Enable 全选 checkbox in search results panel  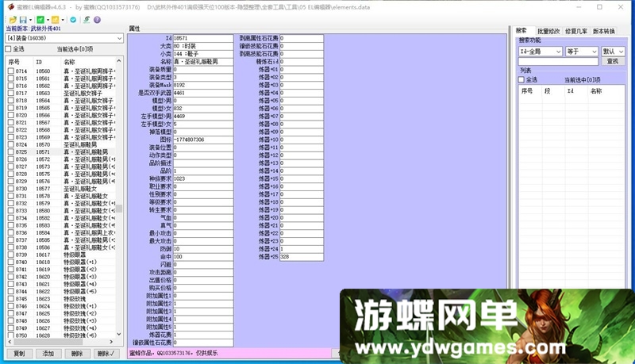pyautogui.click(x=522, y=79)
